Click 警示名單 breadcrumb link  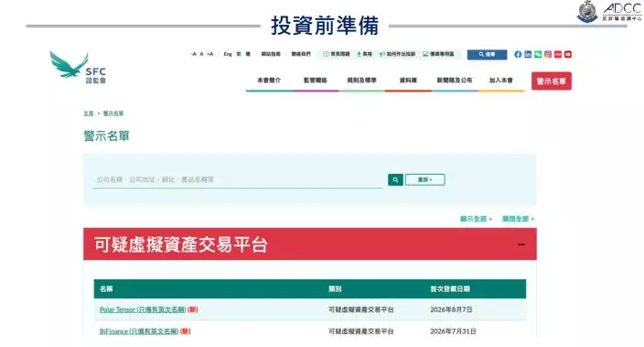pos(113,114)
